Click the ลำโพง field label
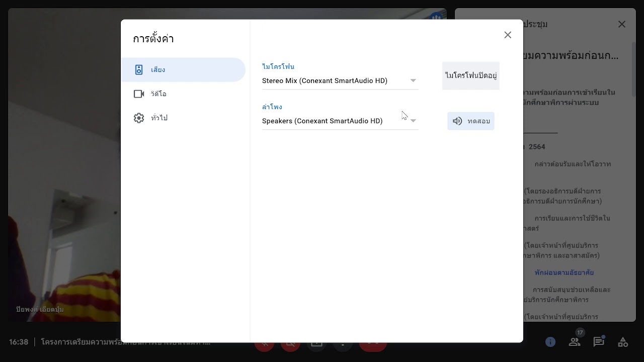 272,107
